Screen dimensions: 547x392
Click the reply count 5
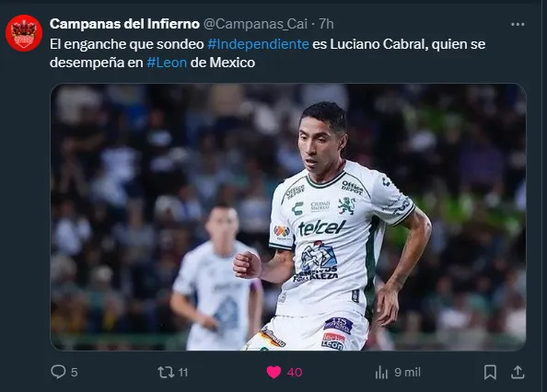pyautogui.click(x=75, y=373)
